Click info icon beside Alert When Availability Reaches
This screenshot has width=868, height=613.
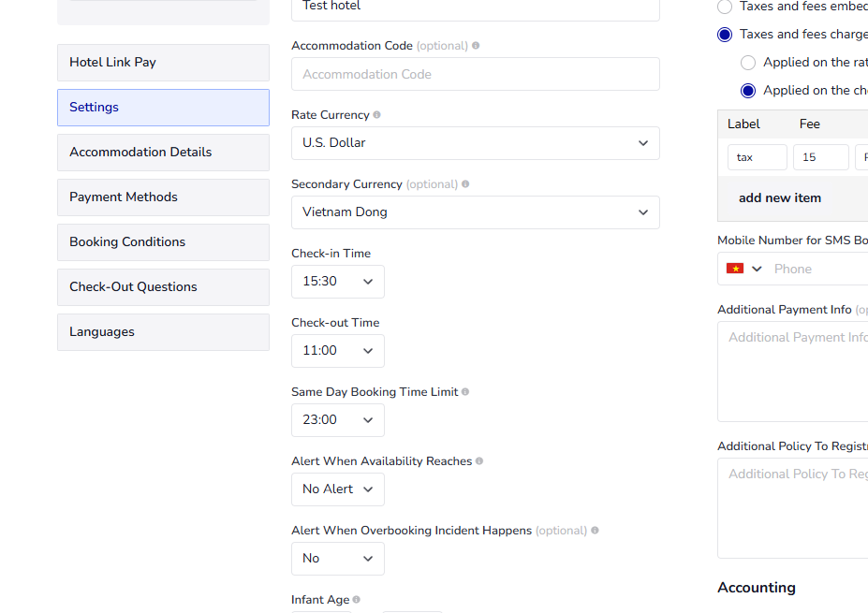point(478,460)
